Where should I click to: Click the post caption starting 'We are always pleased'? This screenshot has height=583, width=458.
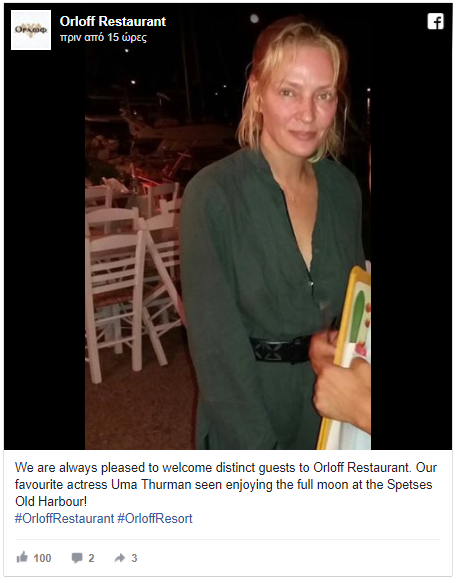pos(225,484)
